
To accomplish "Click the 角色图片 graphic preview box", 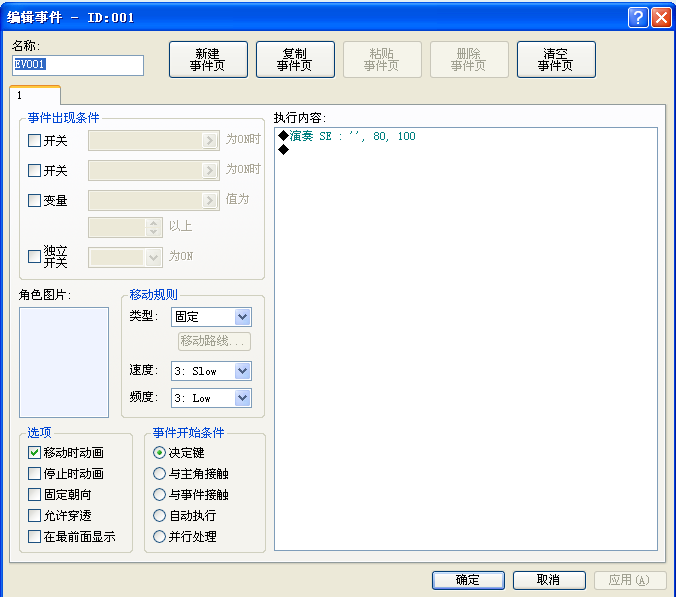I will tap(64, 362).
